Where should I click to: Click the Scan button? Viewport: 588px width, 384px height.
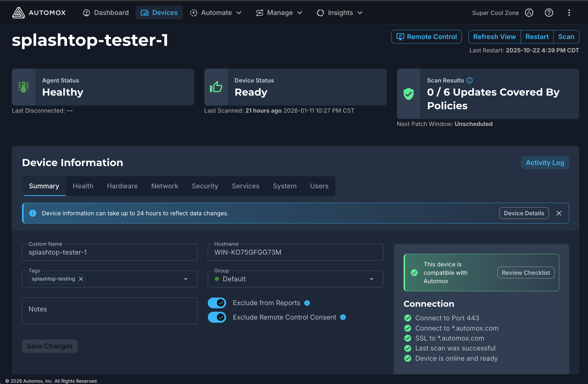tap(566, 37)
